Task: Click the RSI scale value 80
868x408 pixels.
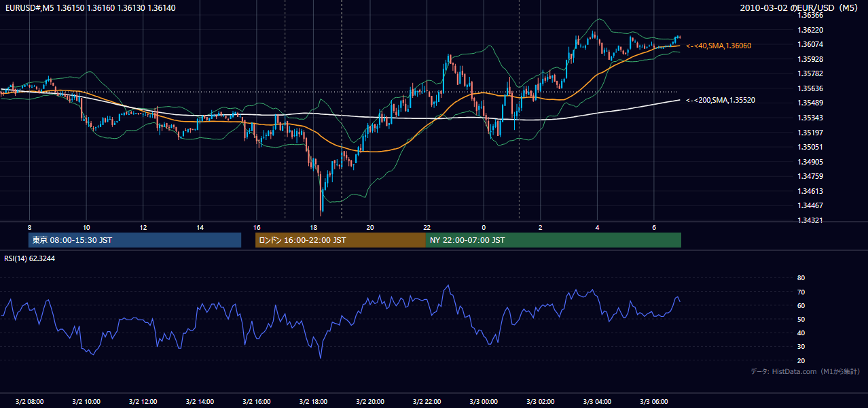Action: pos(801,278)
